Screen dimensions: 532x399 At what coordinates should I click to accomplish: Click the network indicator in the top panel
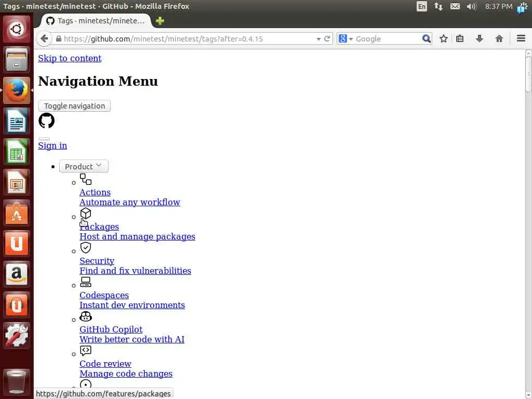click(438, 6)
